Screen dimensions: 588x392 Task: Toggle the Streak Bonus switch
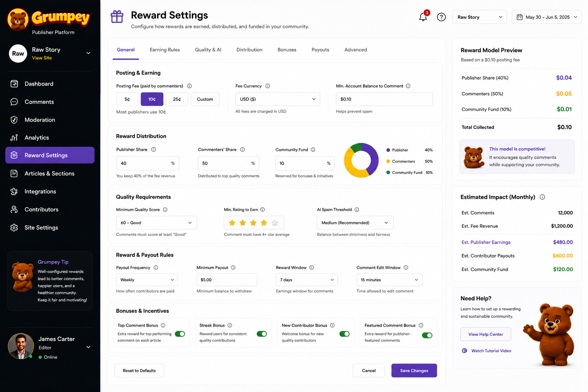click(262, 334)
